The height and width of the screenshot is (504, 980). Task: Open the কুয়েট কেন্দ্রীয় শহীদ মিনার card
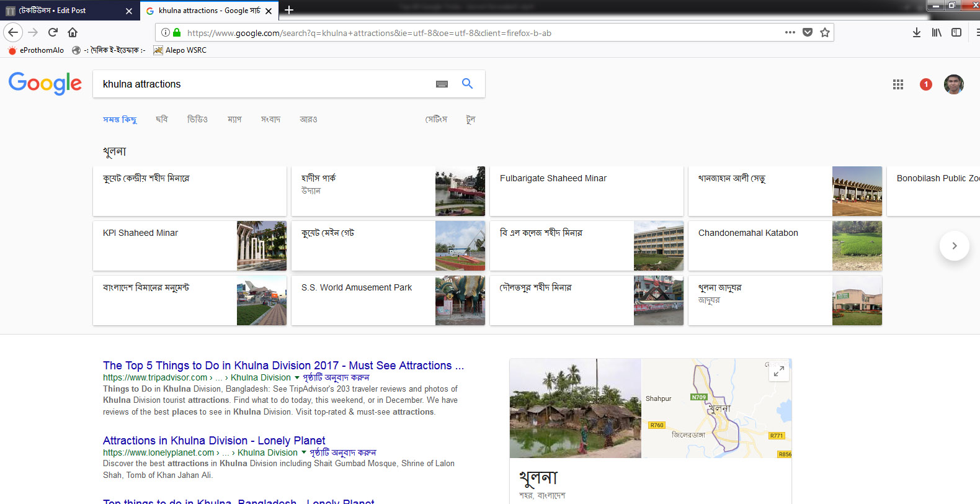coord(190,191)
